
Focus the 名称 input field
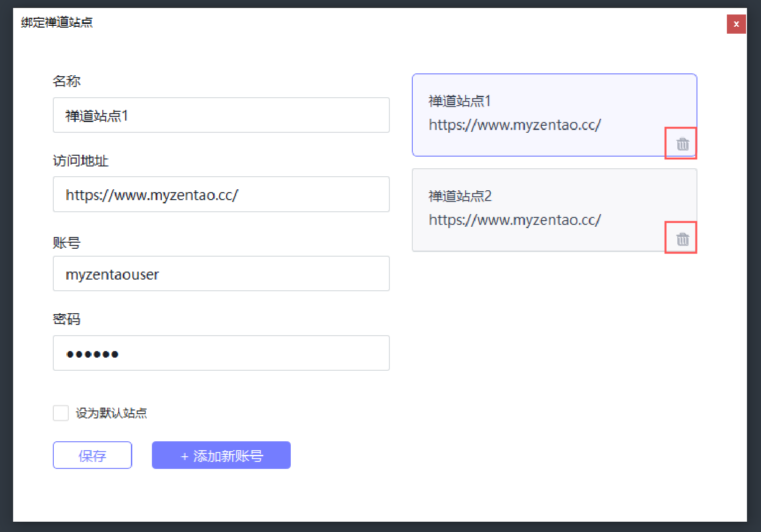tap(221, 115)
